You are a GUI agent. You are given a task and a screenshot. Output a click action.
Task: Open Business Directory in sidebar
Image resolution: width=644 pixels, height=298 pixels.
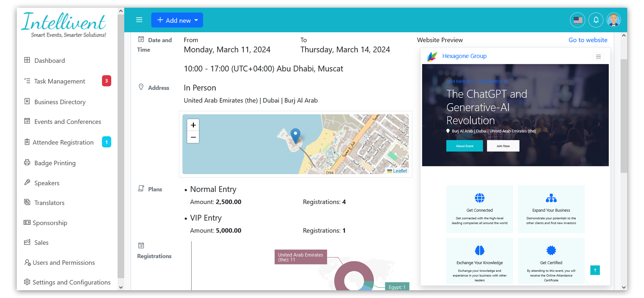coord(60,102)
